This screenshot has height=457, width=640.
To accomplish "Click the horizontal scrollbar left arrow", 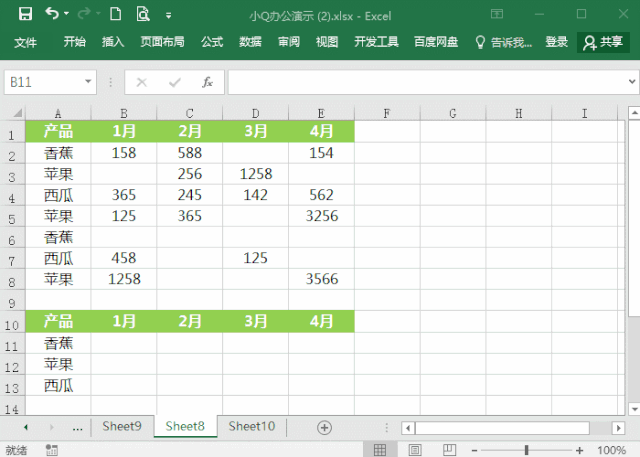I will [x=408, y=428].
